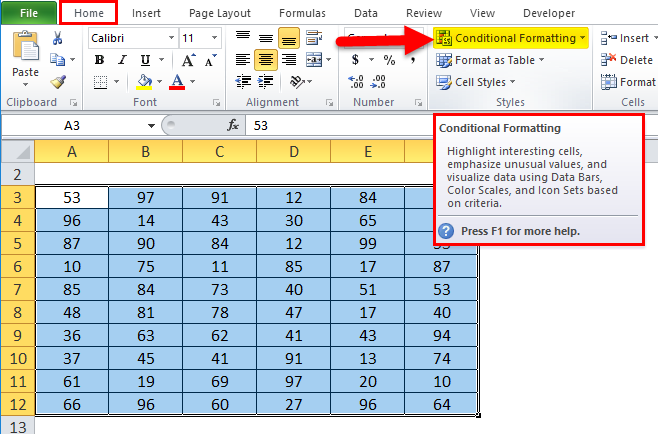
Task: Toggle bottom align button
Action: 288,38
